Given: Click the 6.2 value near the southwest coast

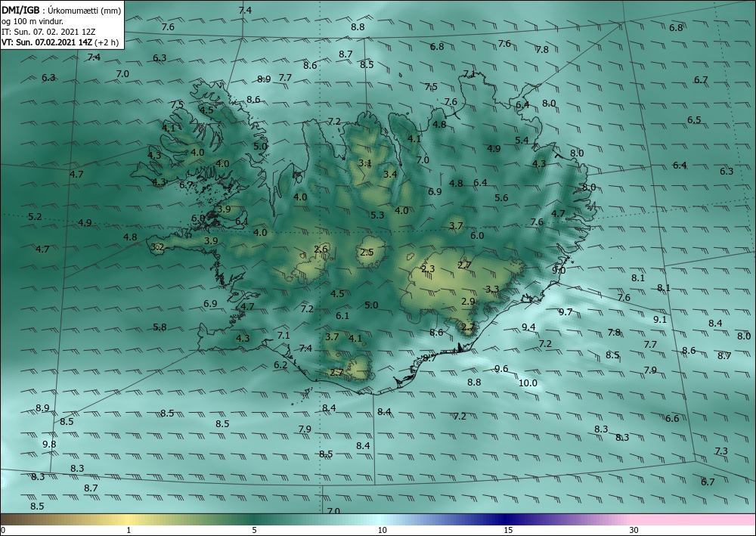Looking at the screenshot, I should coord(280,365).
